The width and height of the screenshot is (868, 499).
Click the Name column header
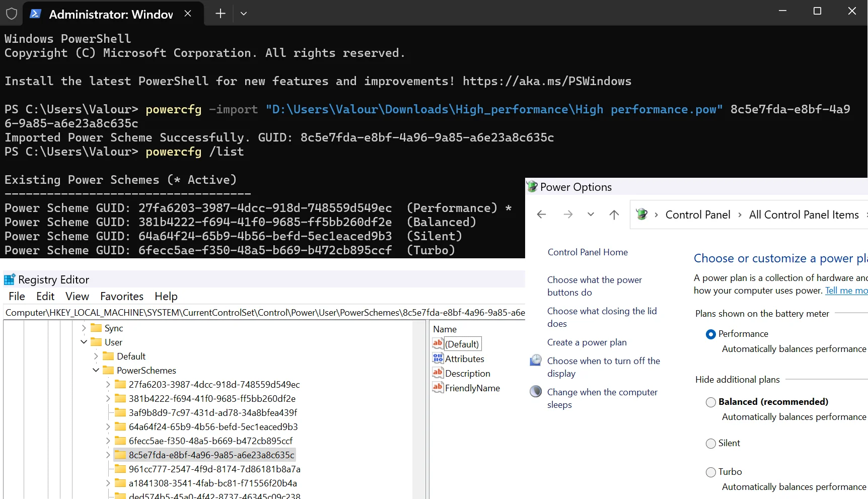[445, 329]
